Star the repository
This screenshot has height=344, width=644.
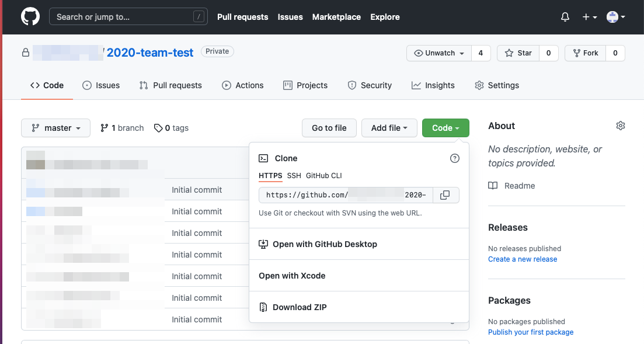518,53
